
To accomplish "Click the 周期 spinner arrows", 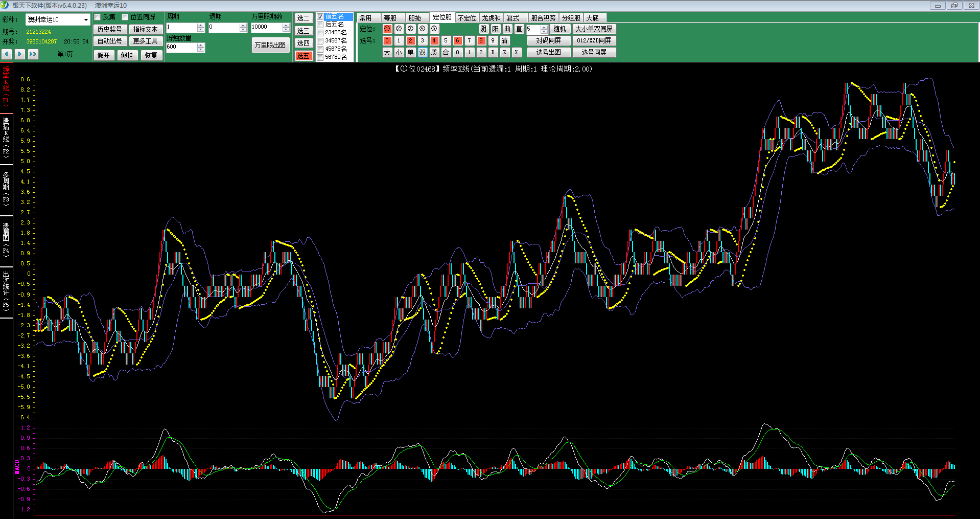I will pos(201,27).
